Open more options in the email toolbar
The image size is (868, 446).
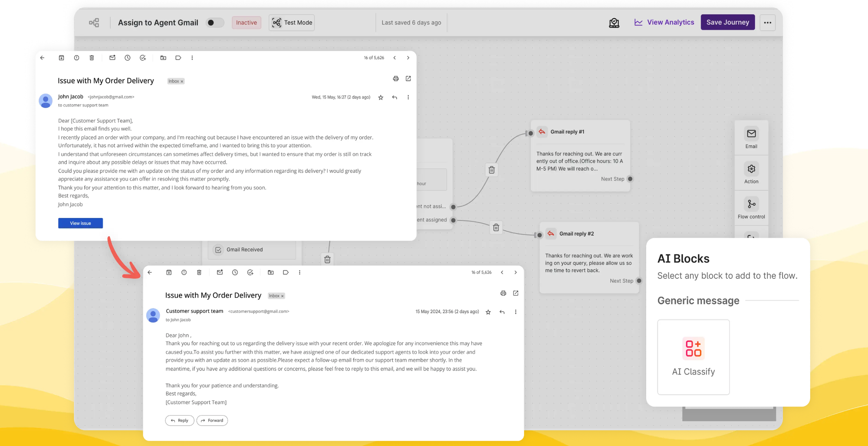point(192,57)
